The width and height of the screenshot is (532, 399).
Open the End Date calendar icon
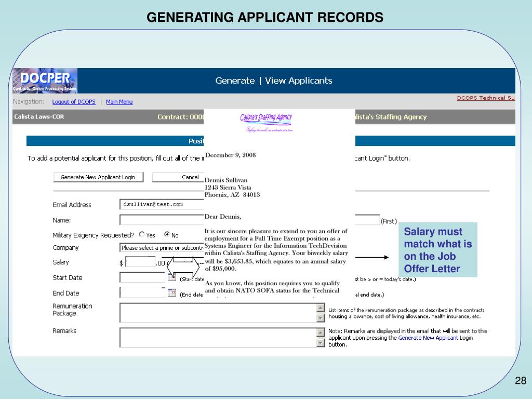click(172, 293)
